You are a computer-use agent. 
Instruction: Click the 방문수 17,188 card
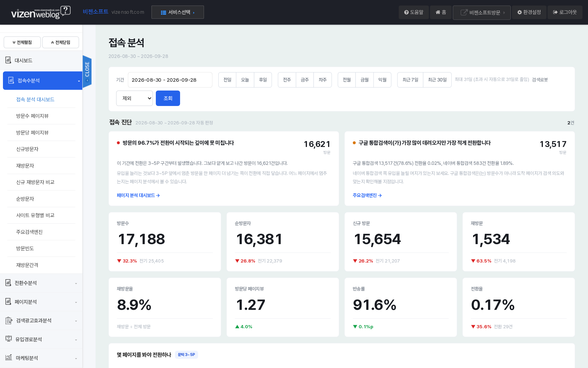click(165, 242)
